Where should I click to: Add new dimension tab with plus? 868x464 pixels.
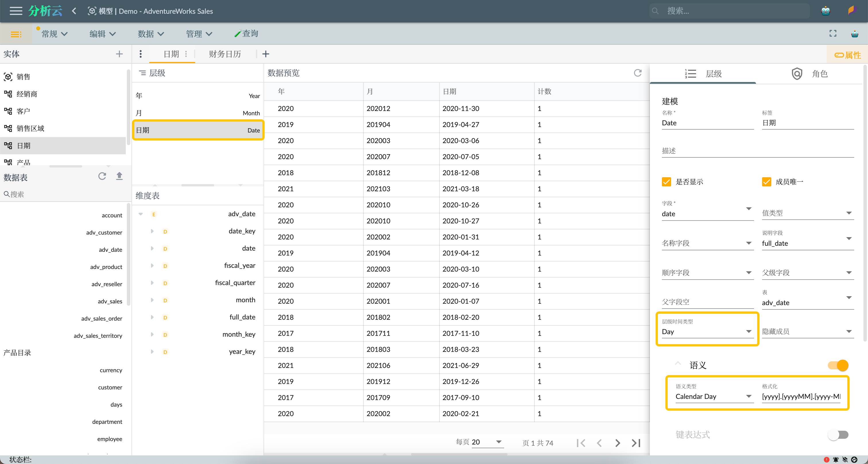(266, 54)
